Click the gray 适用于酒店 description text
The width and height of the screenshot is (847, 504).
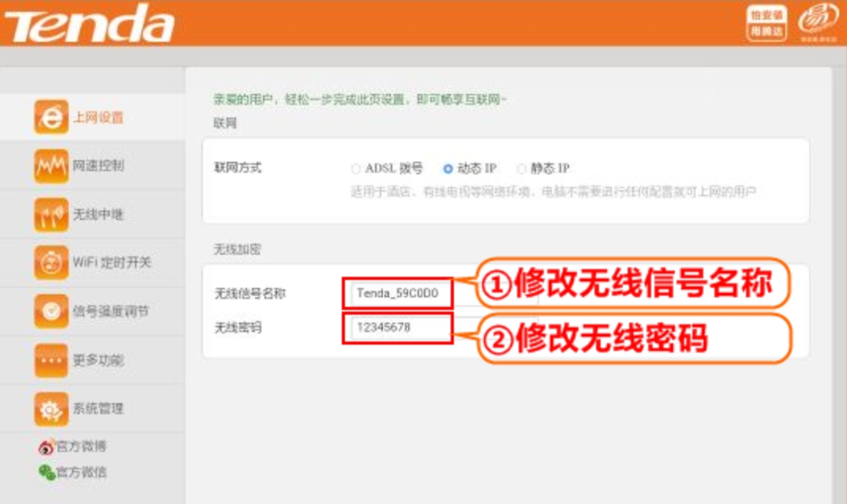(x=553, y=192)
